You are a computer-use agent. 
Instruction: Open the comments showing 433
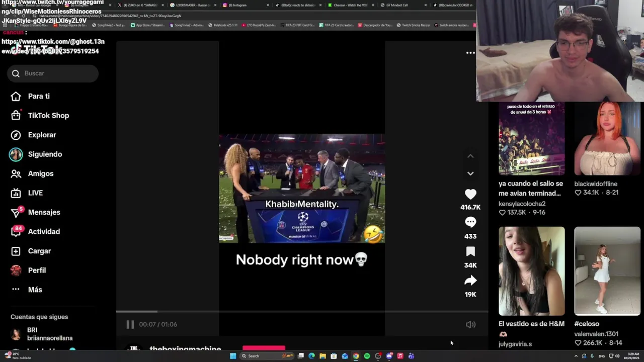pyautogui.click(x=470, y=222)
